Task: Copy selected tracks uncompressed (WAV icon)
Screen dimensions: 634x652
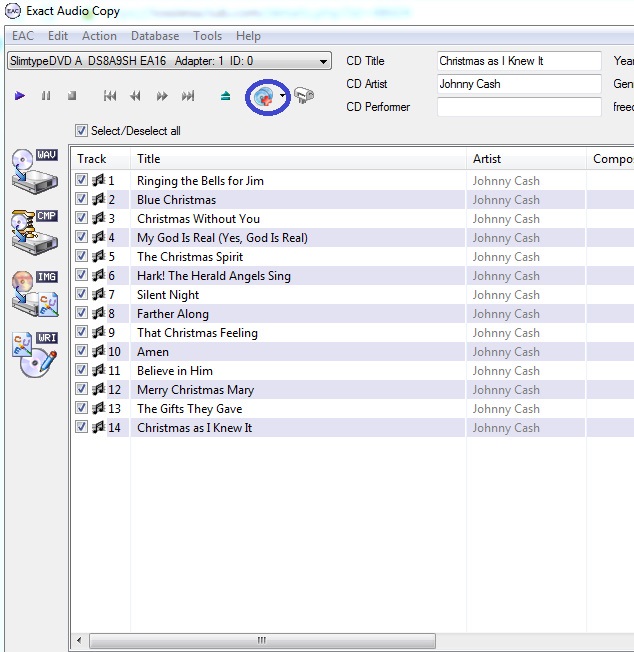Action: (35, 171)
